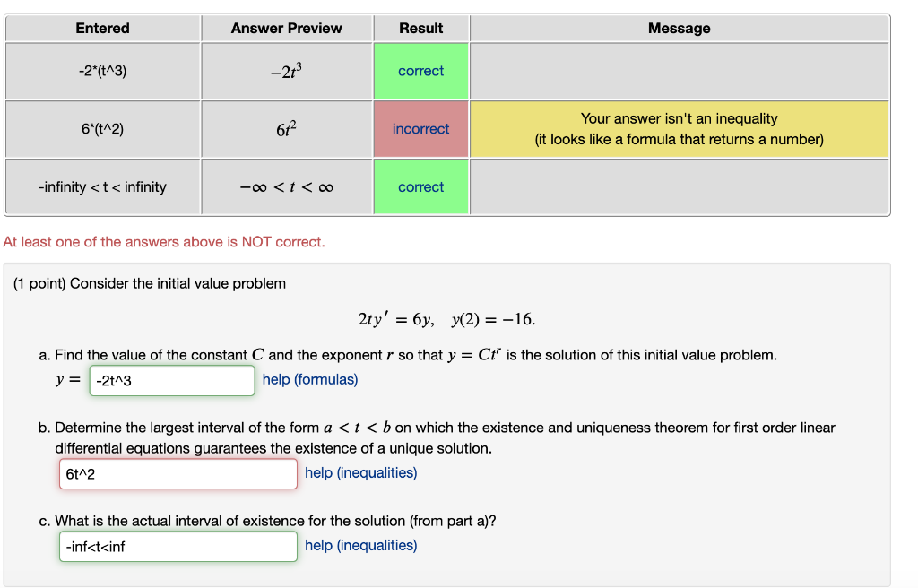Screen dimensions: 918x588
Task: Click the red incorrect result cell
Action: [420, 129]
